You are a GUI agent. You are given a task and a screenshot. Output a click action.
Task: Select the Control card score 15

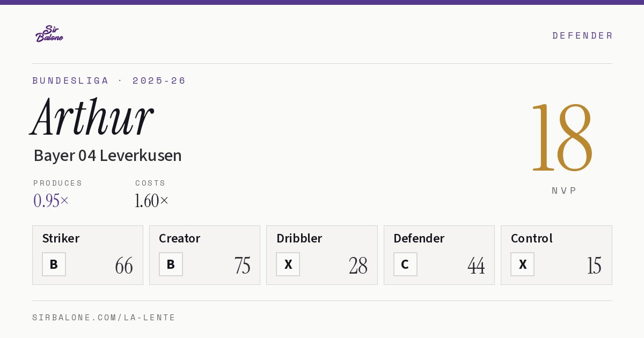[x=594, y=266]
